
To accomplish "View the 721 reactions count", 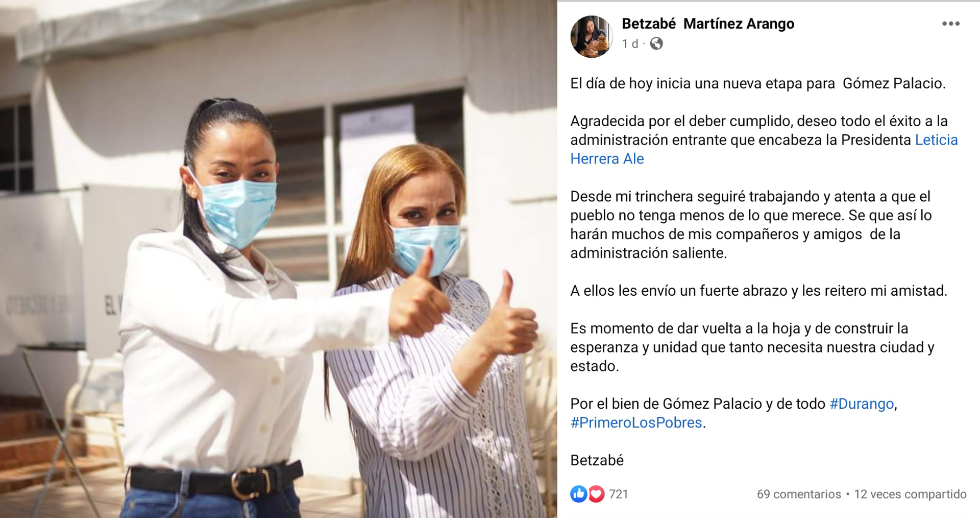I will coord(618,494).
